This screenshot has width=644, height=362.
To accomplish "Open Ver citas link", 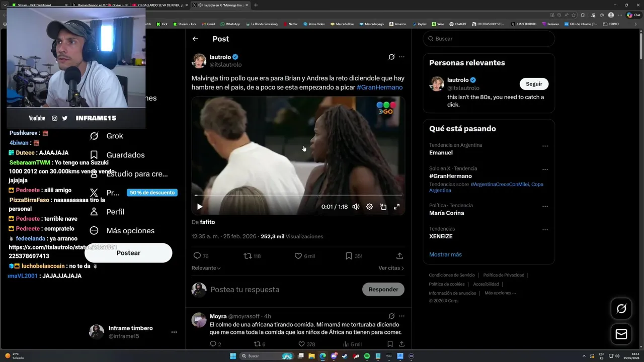I will [x=391, y=268].
